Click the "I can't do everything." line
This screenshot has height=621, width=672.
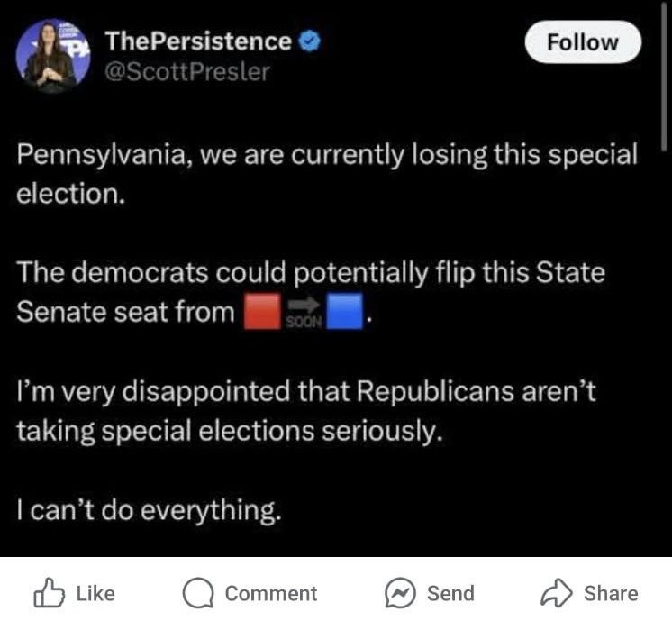click(149, 511)
